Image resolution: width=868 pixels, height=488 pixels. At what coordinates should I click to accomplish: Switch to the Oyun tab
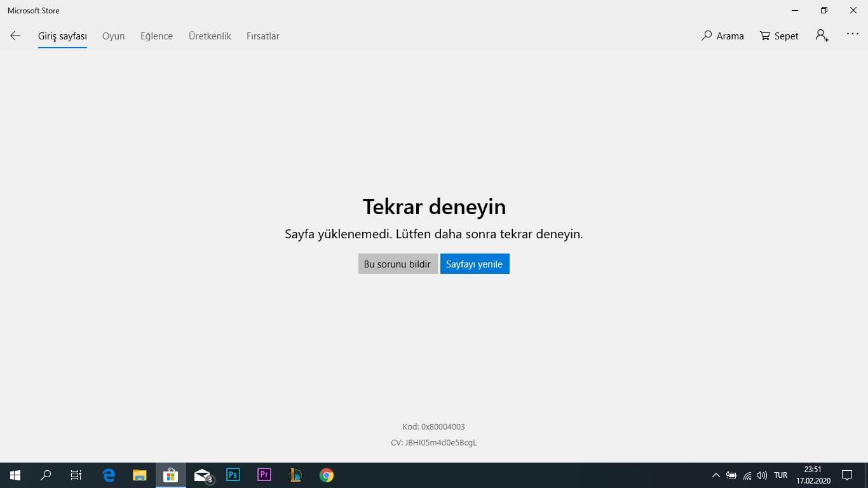click(x=114, y=36)
